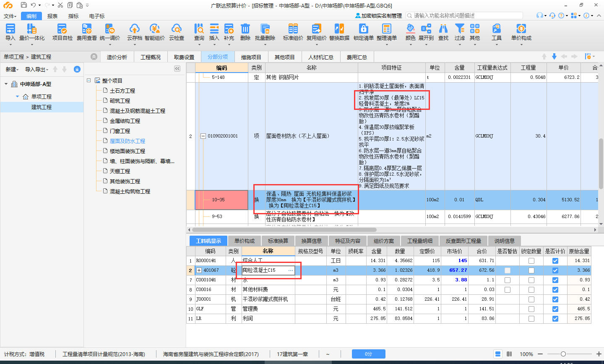604x364 pixels.
Task: Click the 过滤 filter funnel icon
Action: click(459, 29)
